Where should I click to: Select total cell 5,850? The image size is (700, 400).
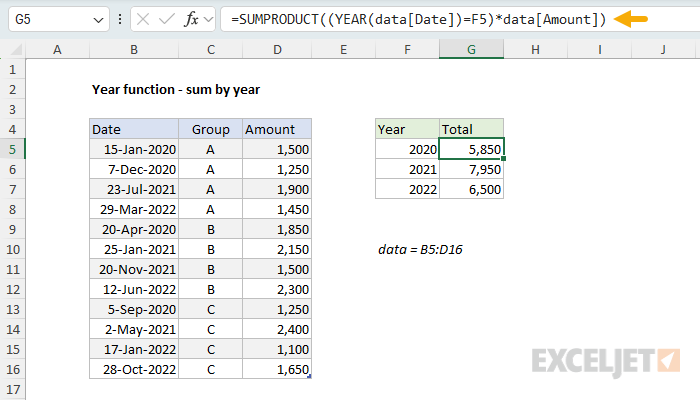[471, 149]
